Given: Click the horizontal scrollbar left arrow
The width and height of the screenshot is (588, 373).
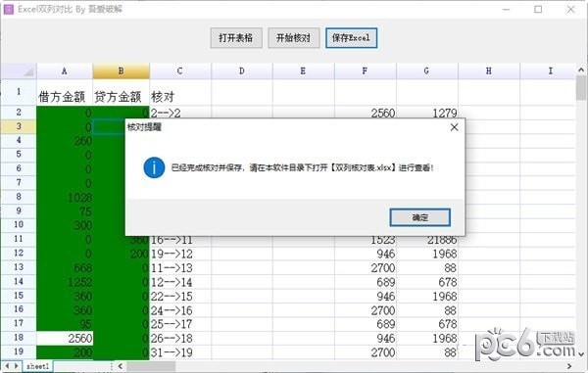Looking at the screenshot, I should pos(120,366).
